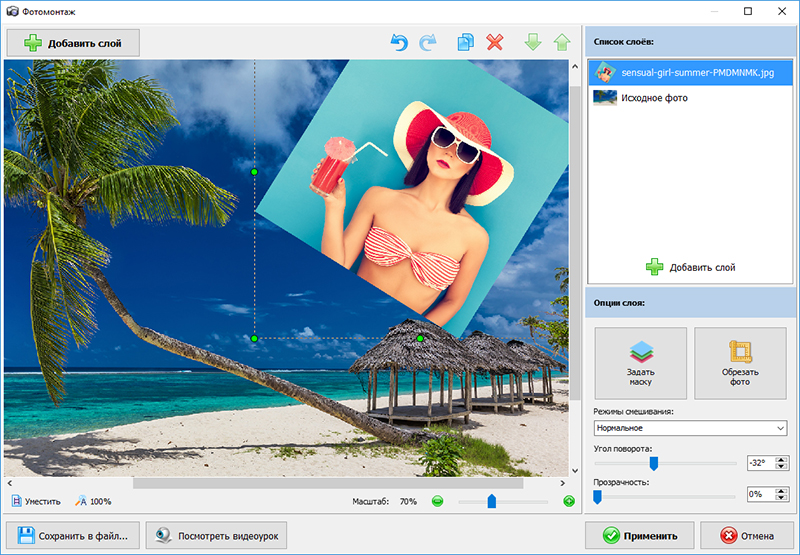Move layer down with green down arrow
Viewport: 800px width, 555px height.
pos(534,43)
